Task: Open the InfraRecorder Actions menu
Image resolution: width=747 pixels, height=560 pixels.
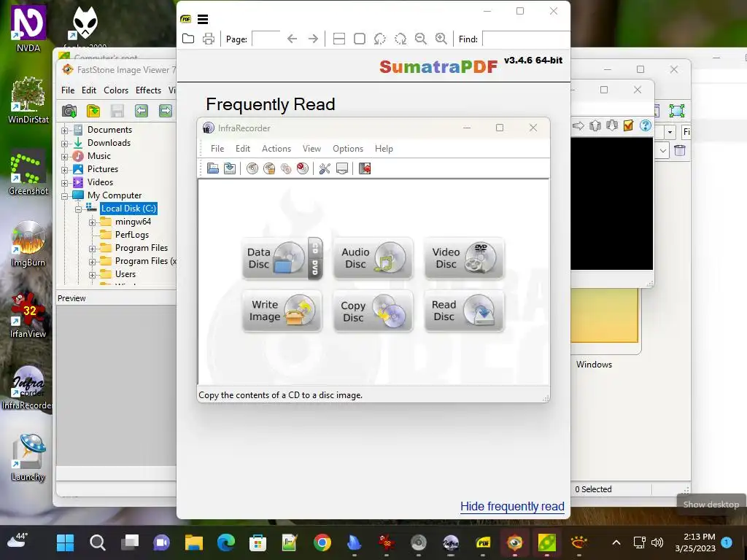Action: click(276, 149)
